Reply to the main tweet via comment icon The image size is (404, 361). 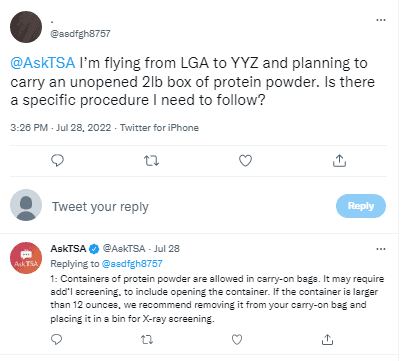click(57, 161)
